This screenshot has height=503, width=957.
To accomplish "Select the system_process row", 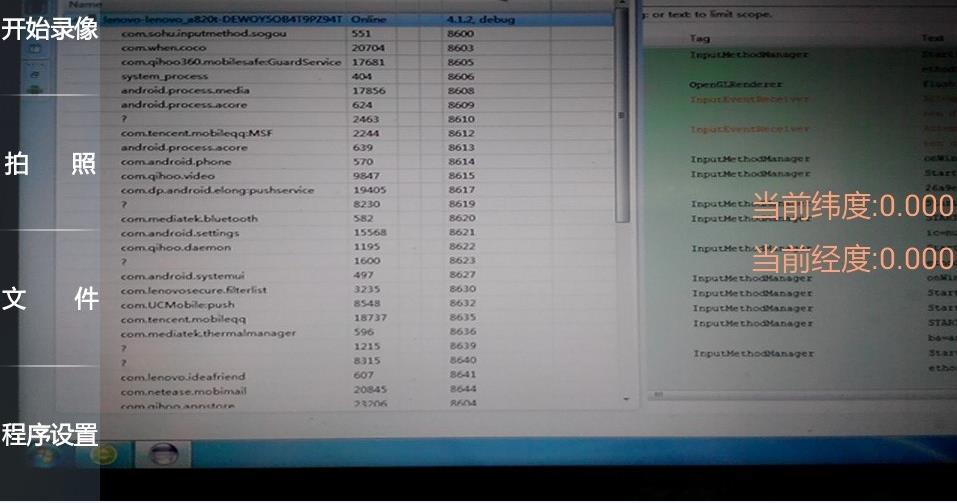I will (357, 76).
